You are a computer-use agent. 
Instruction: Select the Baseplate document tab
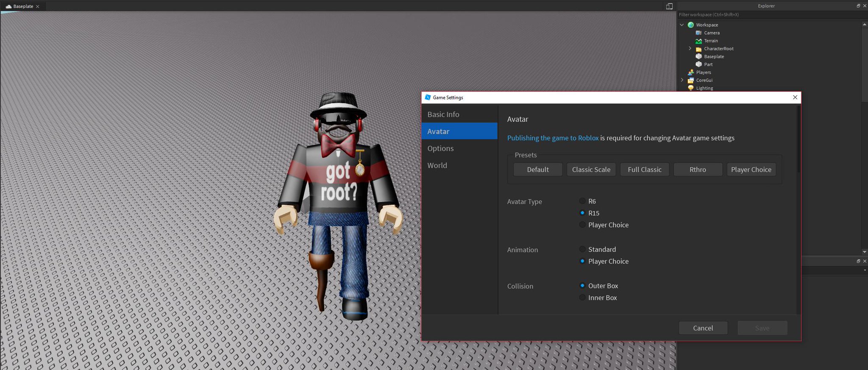click(23, 6)
